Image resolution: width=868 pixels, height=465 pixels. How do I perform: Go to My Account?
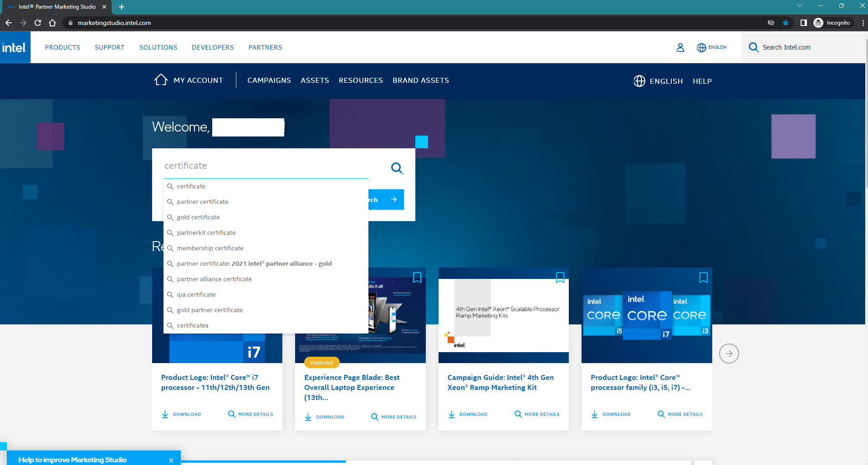(198, 81)
